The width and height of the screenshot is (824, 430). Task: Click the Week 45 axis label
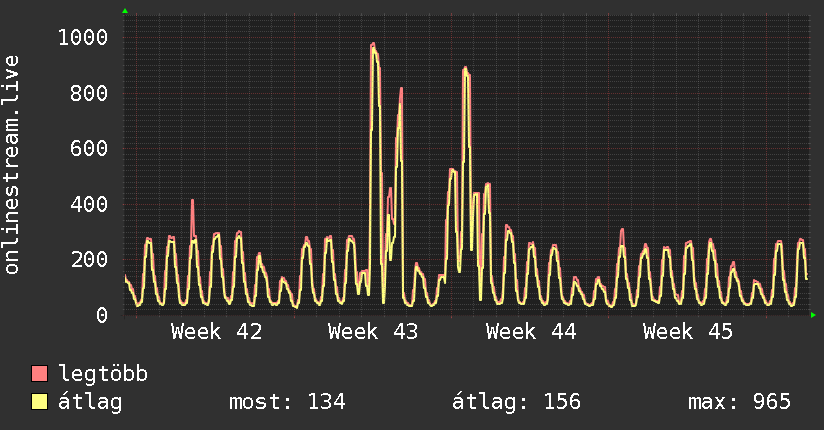pos(688,332)
